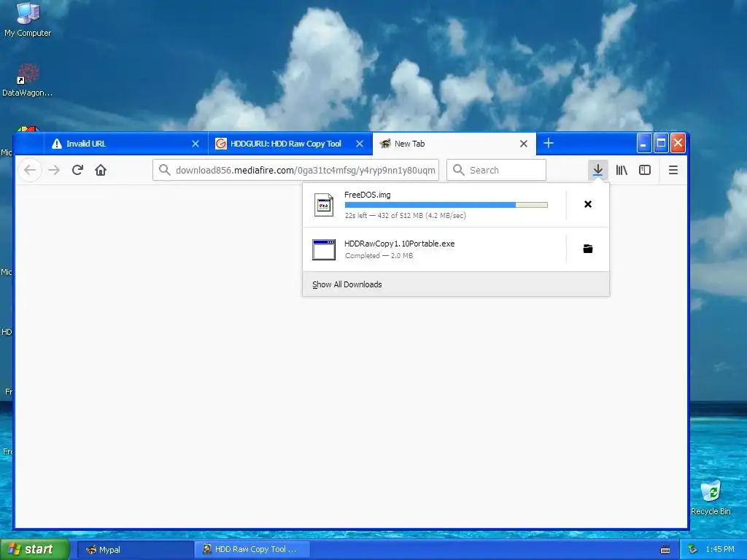The width and height of the screenshot is (747, 560).
Task: Click the Back navigation arrow
Action: coord(30,170)
